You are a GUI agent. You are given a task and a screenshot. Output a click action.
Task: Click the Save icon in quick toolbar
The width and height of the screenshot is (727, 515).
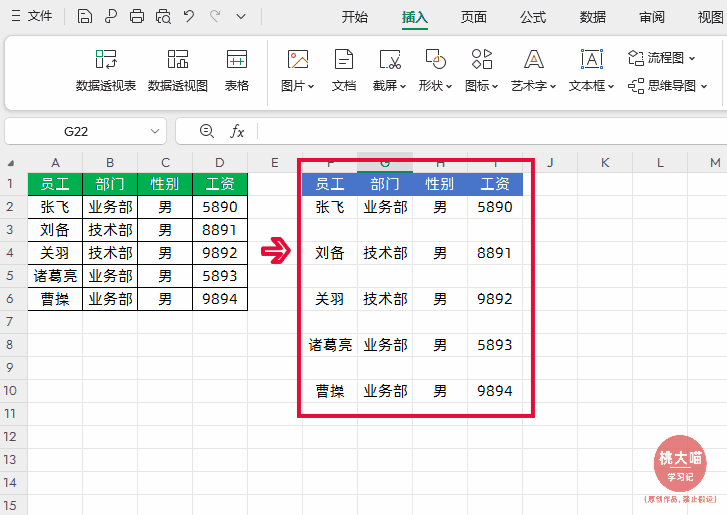[x=84, y=17]
